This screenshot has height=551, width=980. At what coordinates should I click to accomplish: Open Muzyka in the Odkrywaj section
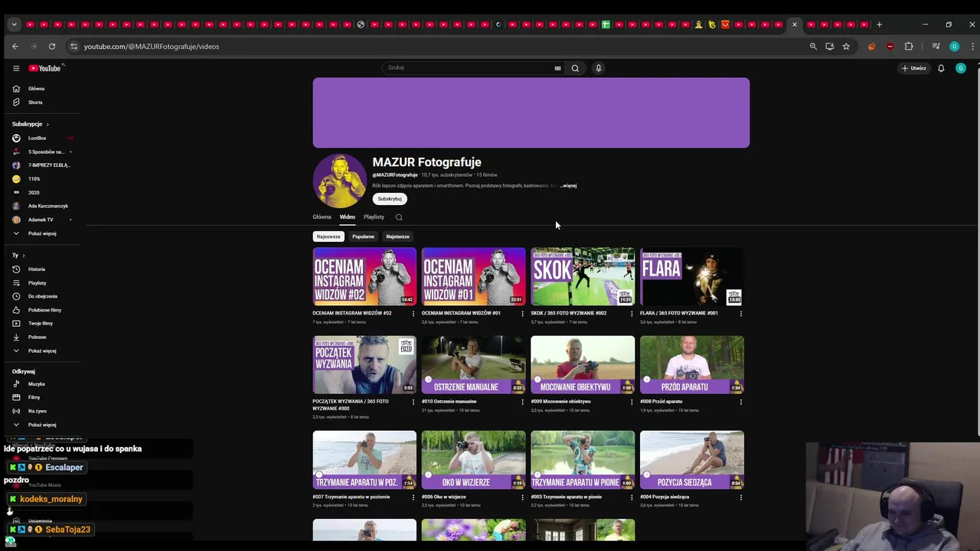click(36, 384)
